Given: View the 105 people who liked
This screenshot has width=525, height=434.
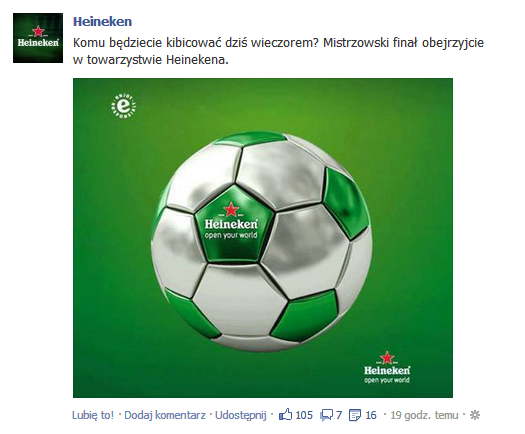Looking at the screenshot, I should pyautogui.click(x=304, y=415).
